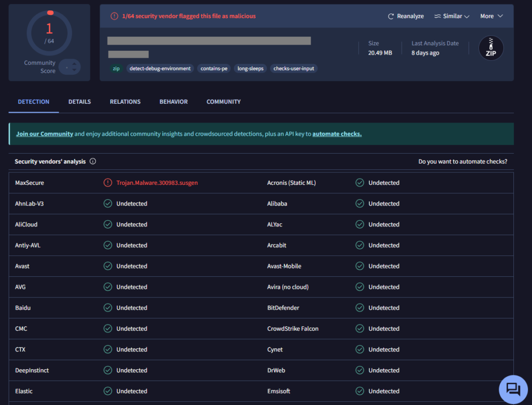The width and height of the screenshot is (532, 405).
Task: Open the More dropdown menu
Action: [491, 17]
